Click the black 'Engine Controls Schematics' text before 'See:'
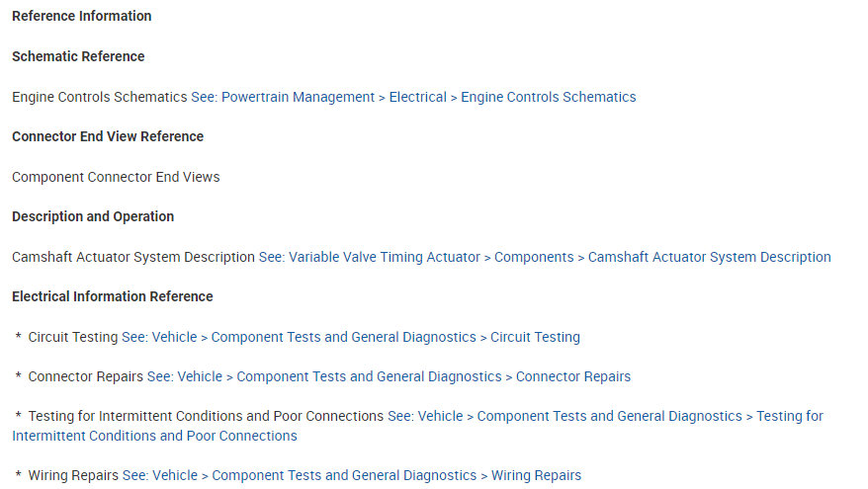The height and width of the screenshot is (489, 868). pyautogui.click(x=99, y=97)
